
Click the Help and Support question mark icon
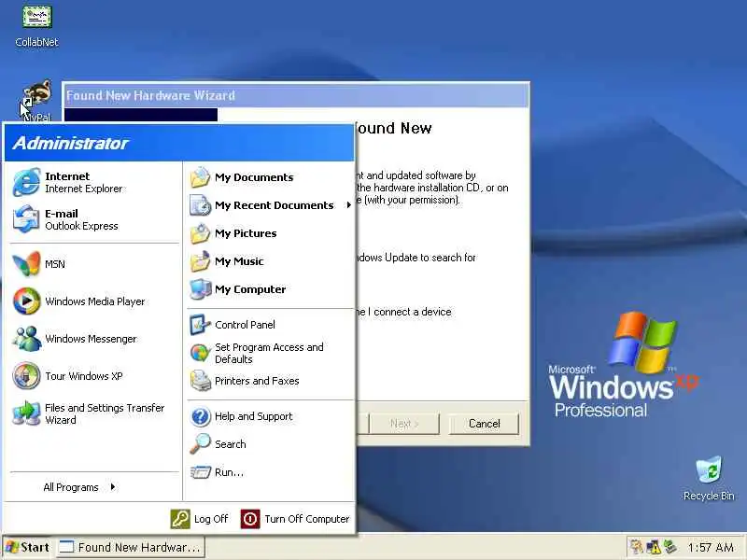pyautogui.click(x=200, y=416)
